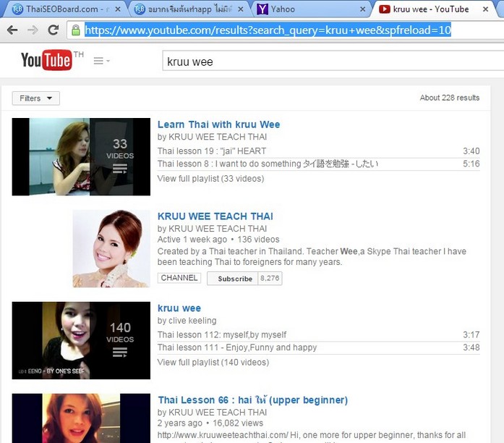This screenshot has width=504, height=443.
Task: Open the YouTube guide menu icon
Action: coord(101,61)
